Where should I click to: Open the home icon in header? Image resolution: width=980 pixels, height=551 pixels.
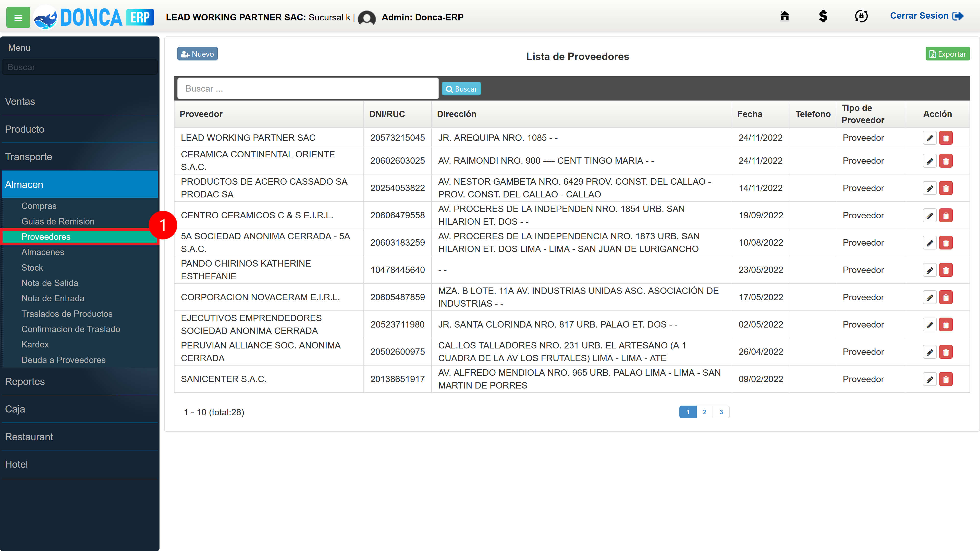[x=785, y=16]
